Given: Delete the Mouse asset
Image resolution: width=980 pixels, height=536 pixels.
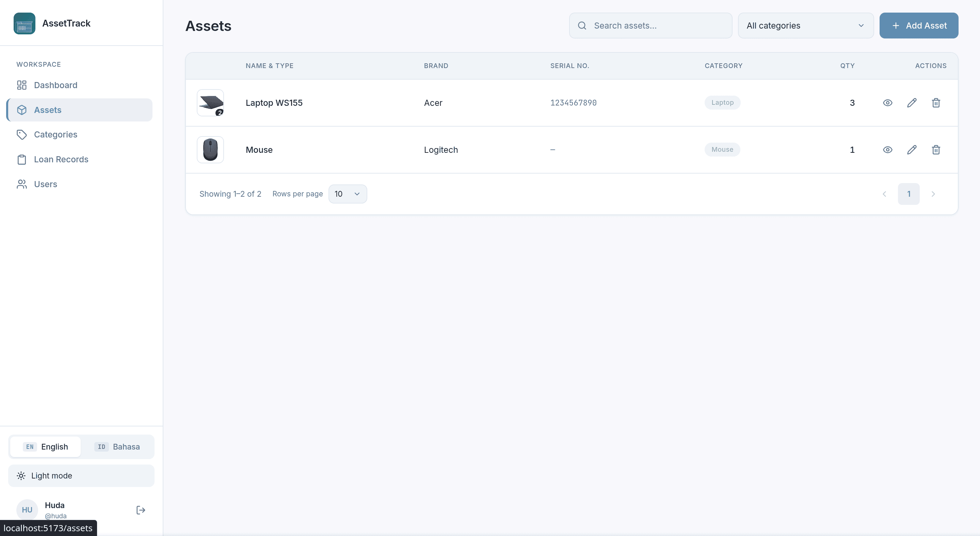Looking at the screenshot, I should pos(936,150).
